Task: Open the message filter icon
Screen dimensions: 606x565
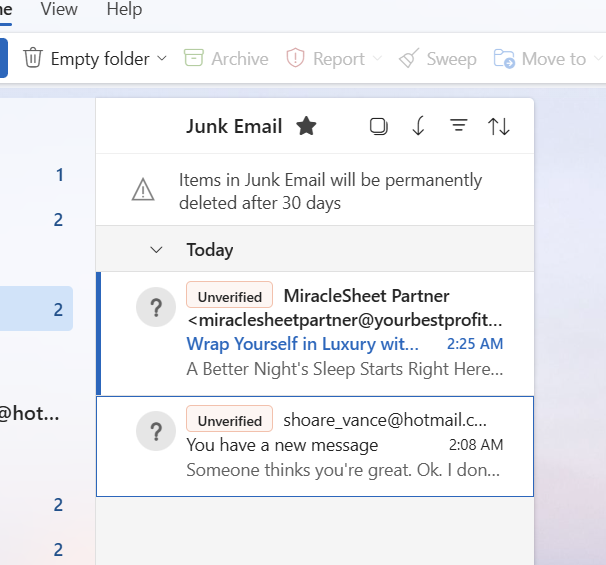Action: coord(459,125)
